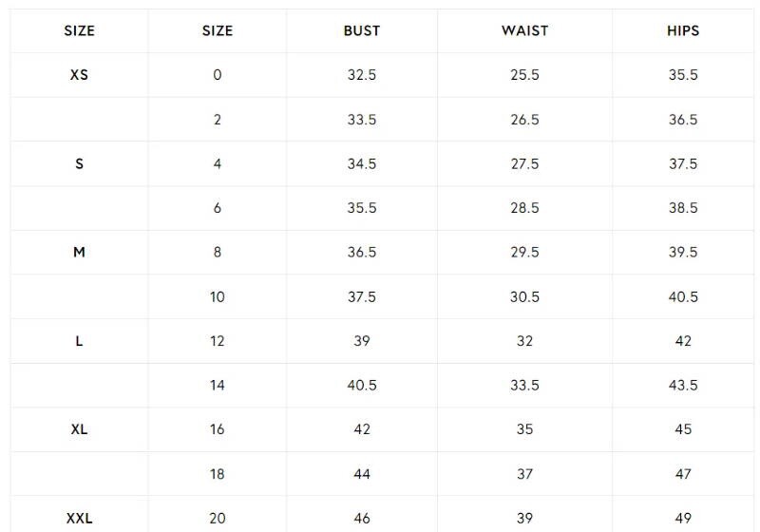Select bust value 40.5
760x532 pixels.
(x=361, y=385)
